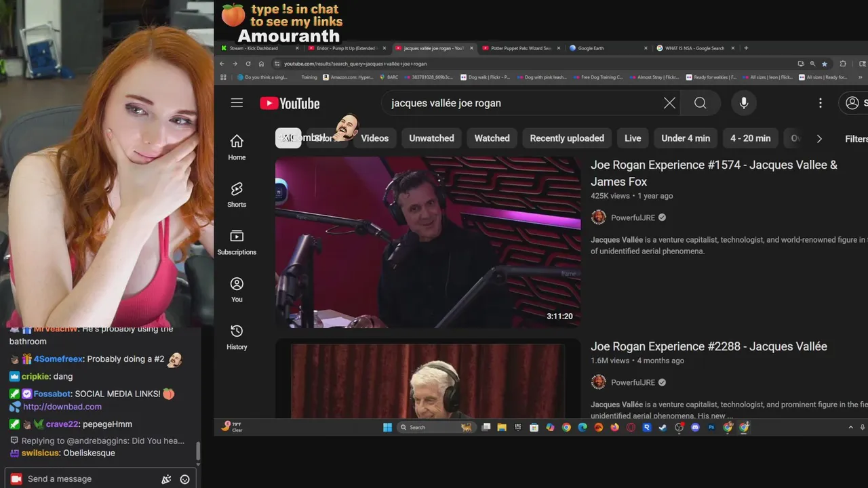Screen dimensions: 868x488
Task: Click the magnifying glass search button
Action: point(701,103)
